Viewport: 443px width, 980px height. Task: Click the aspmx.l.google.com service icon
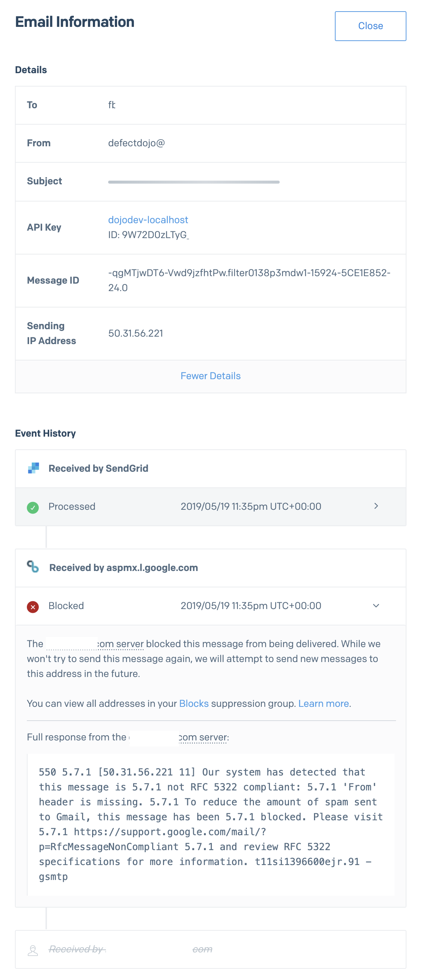pos(34,568)
